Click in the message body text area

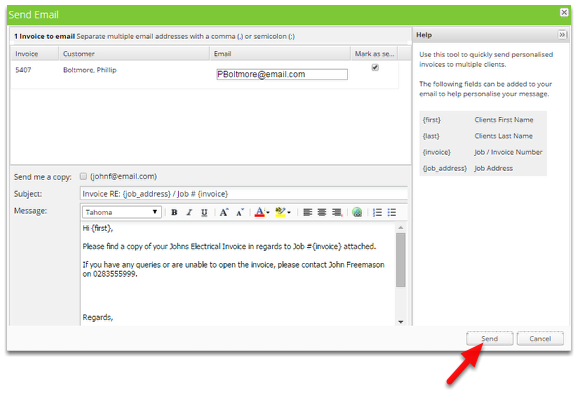pyautogui.click(x=237, y=273)
